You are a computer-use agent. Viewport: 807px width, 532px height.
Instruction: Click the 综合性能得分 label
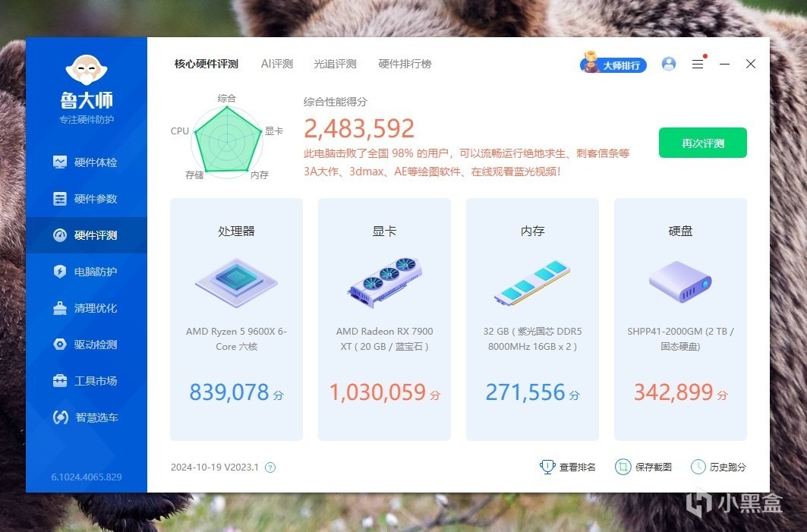[x=335, y=102]
